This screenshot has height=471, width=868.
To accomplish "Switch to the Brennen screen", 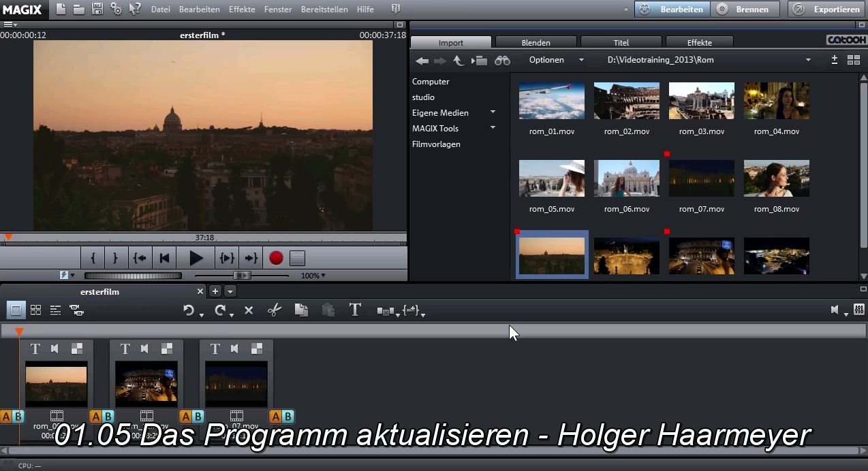I will click(x=745, y=10).
